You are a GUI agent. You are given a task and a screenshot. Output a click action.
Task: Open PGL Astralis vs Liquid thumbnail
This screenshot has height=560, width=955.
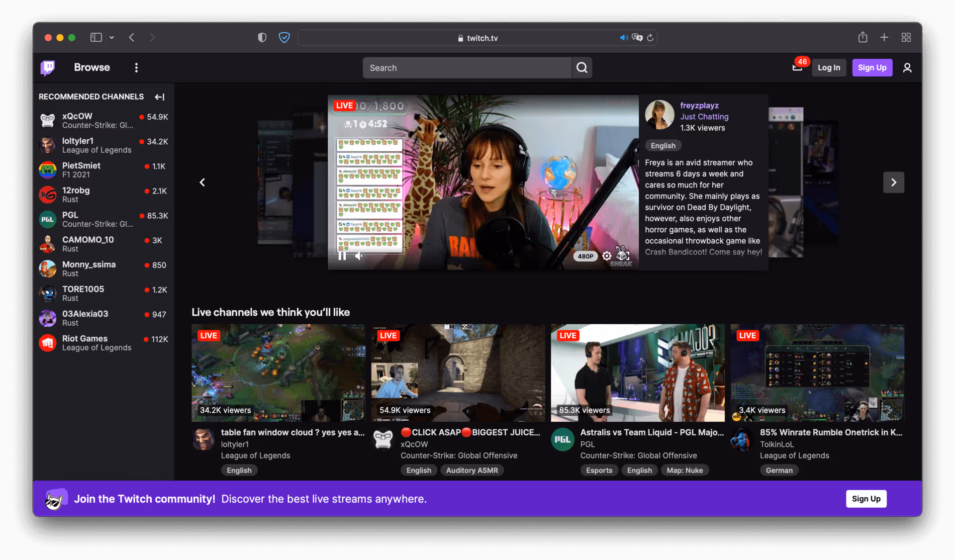[x=638, y=373]
